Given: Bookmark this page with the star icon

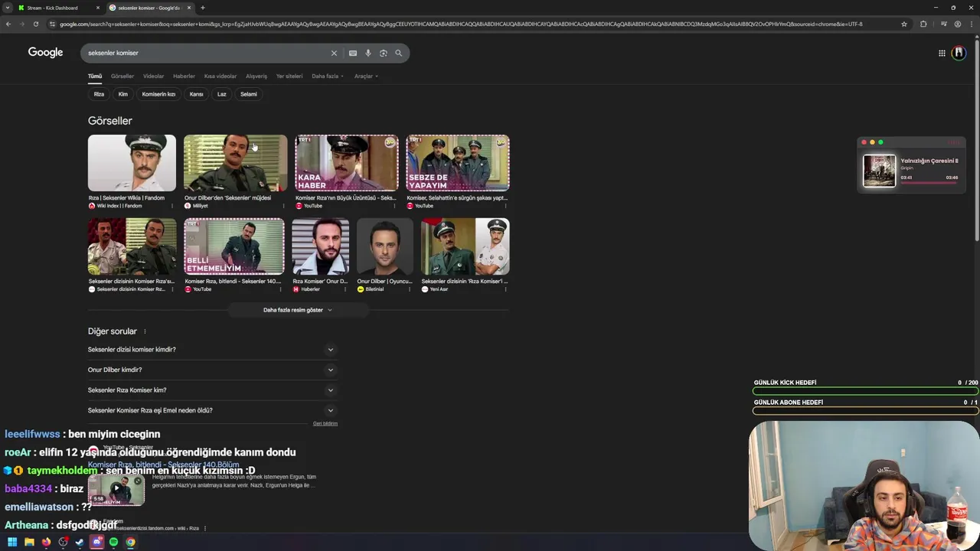Looking at the screenshot, I should (x=904, y=24).
